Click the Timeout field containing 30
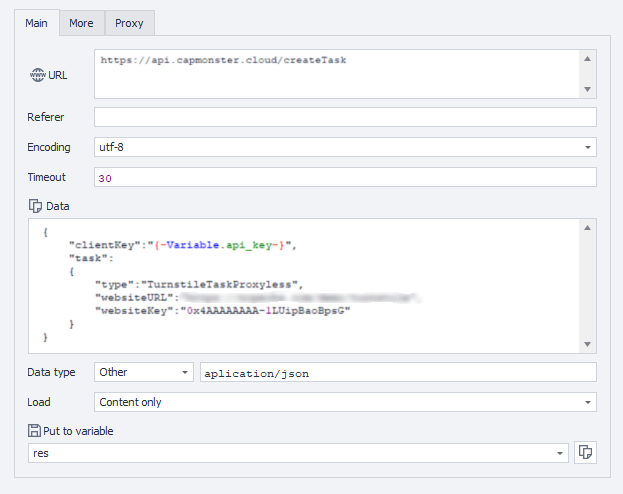This screenshot has height=494, width=623. (345, 177)
